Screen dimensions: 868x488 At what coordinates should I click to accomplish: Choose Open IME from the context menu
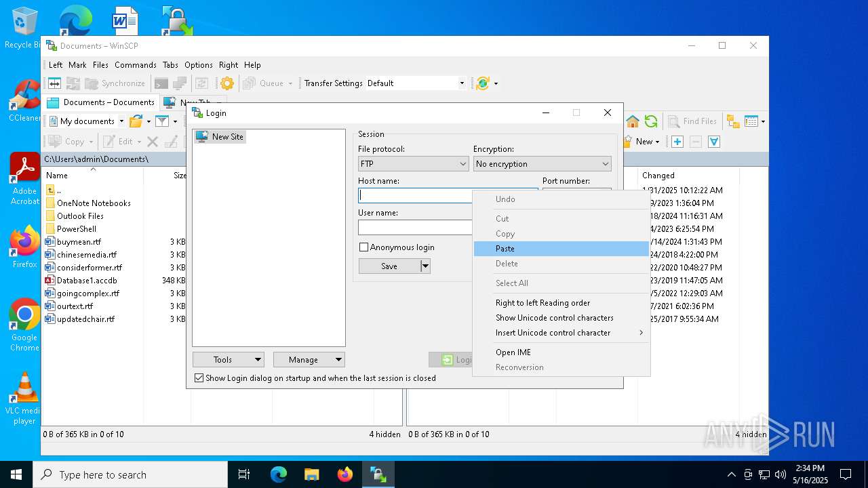coord(561,352)
